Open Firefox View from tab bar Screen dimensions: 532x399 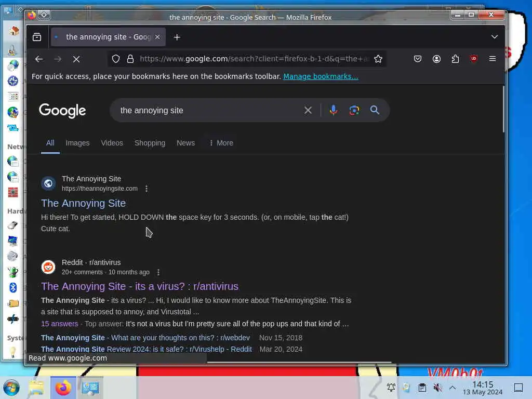click(37, 37)
